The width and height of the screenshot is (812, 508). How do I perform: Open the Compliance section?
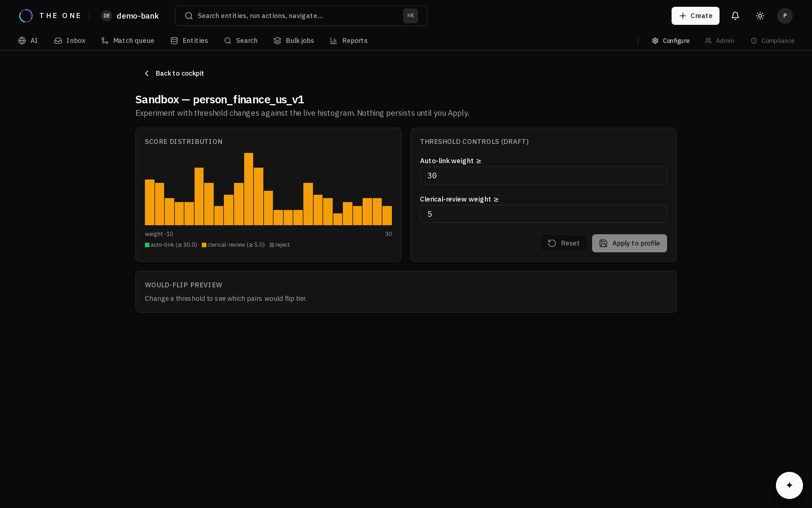pos(773,41)
